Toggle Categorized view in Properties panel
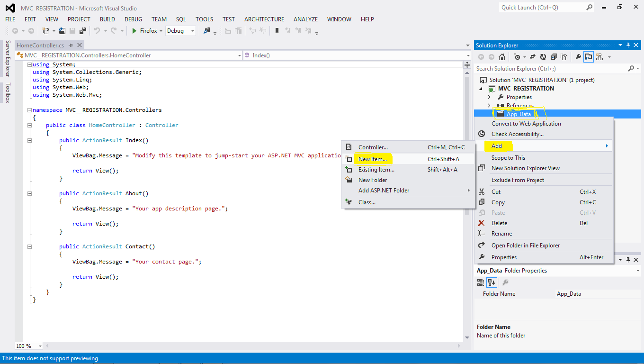This screenshot has width=644, height=364. tap(481, 282)
